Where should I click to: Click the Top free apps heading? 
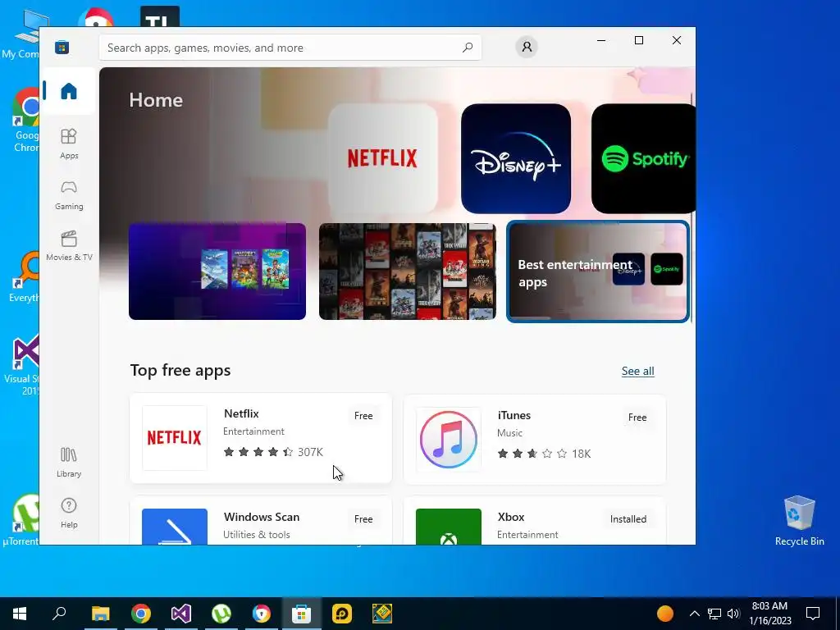click(180, 371)
